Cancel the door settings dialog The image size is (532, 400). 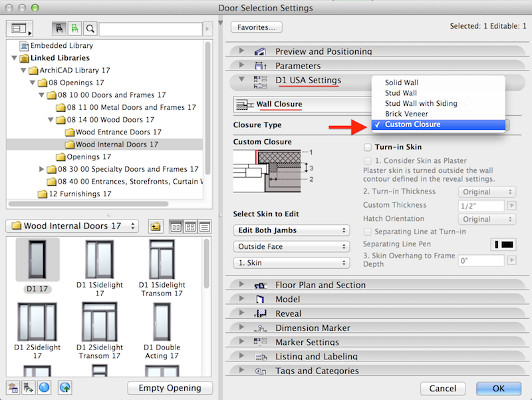443,389
